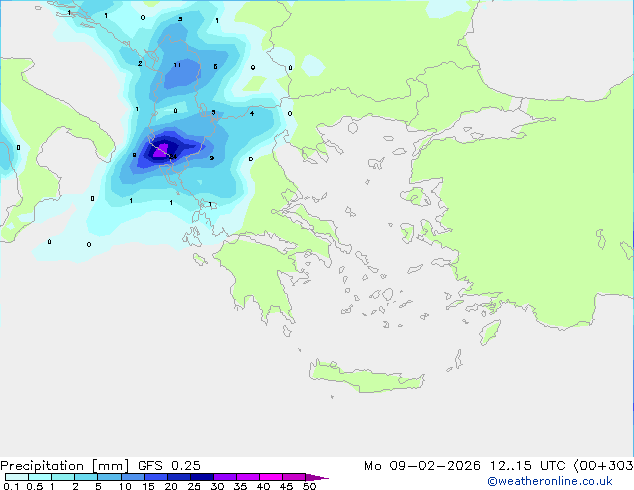This screenshot has height=490, width=634.
Task: Pick the 40 to 45 mm magenta swatch
Action: coord(271,477)
